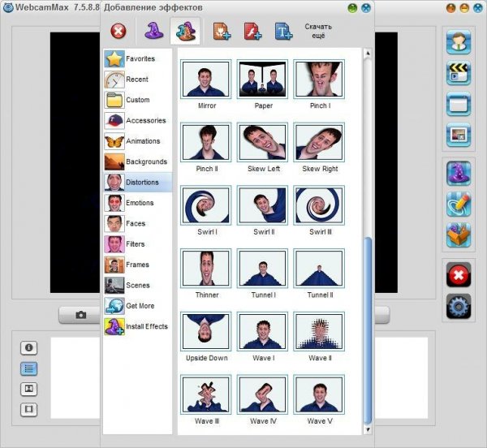Click Install Effects entry
The width and height of the screenshot is (487, 448).
tap(138, 326)
